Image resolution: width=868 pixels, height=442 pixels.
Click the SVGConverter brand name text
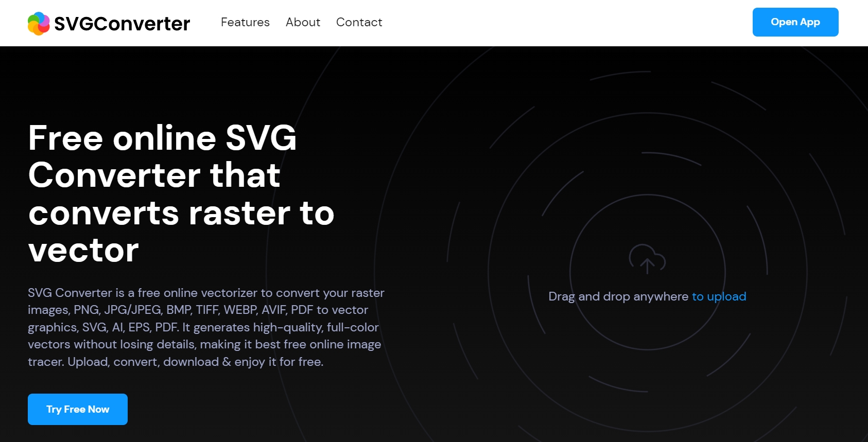[122, 24]
